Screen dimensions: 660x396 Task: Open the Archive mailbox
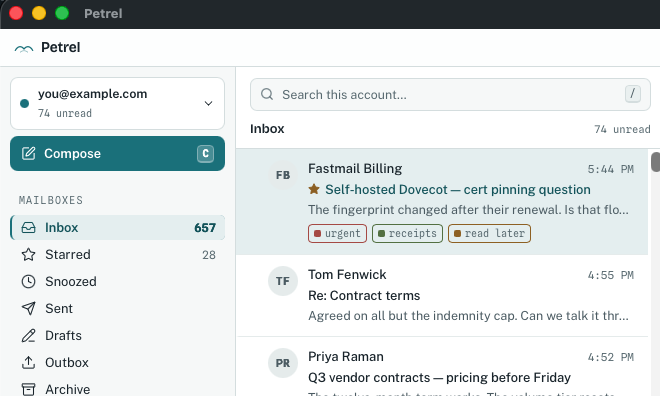coord(117,388)
